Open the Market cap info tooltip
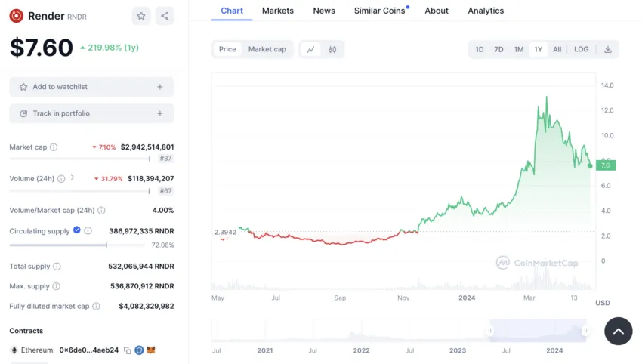 tap(54, 147)
